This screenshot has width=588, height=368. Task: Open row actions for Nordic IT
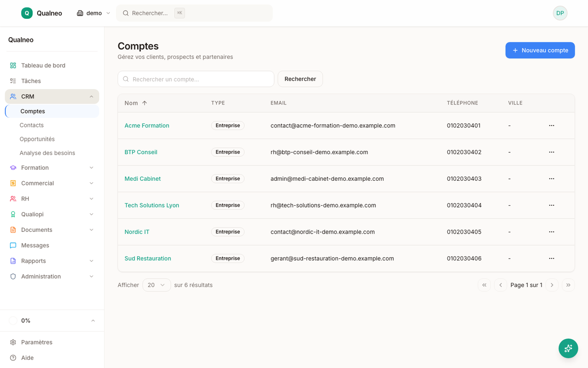552,232
